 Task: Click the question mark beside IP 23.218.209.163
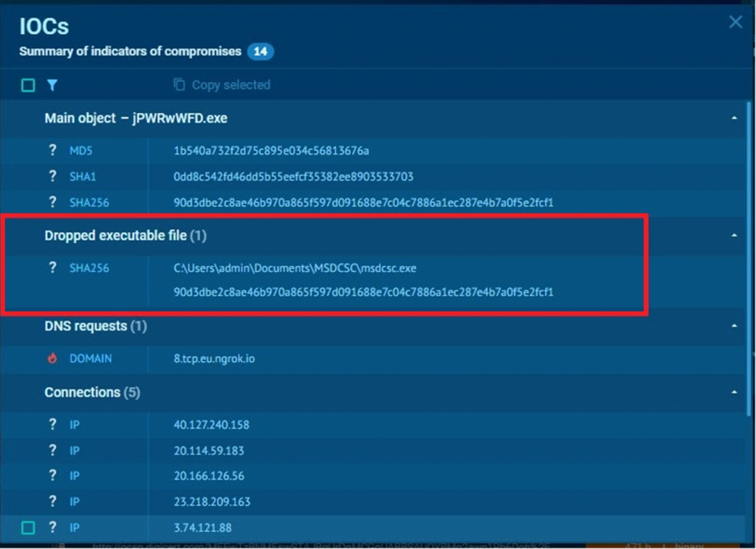tap(52, 502)
